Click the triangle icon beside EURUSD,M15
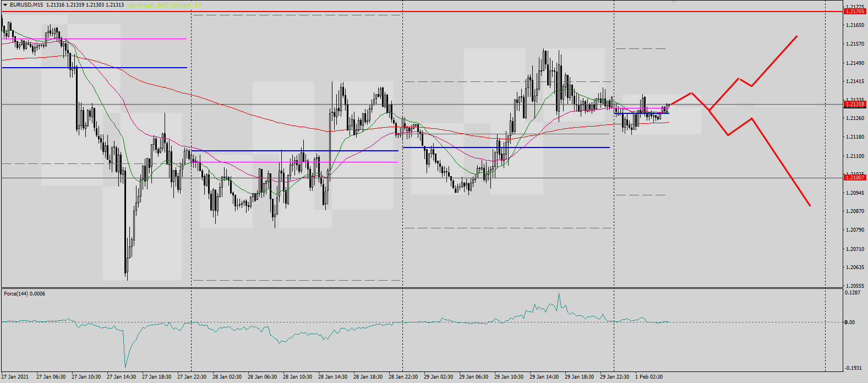This screenshot has width=868, height=383. click(x=6, y=5)
